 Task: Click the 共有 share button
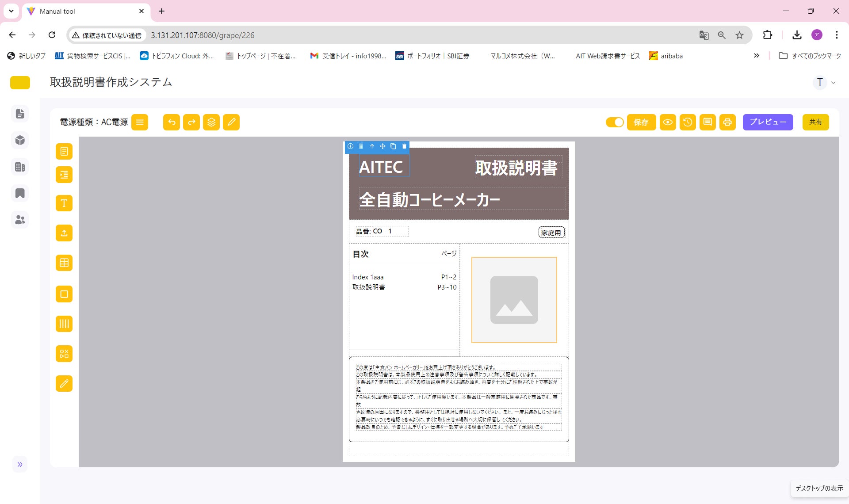pos(815,122)
